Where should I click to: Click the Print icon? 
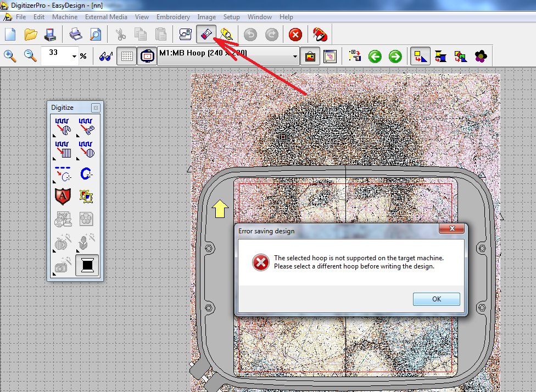tap(76, 35)
